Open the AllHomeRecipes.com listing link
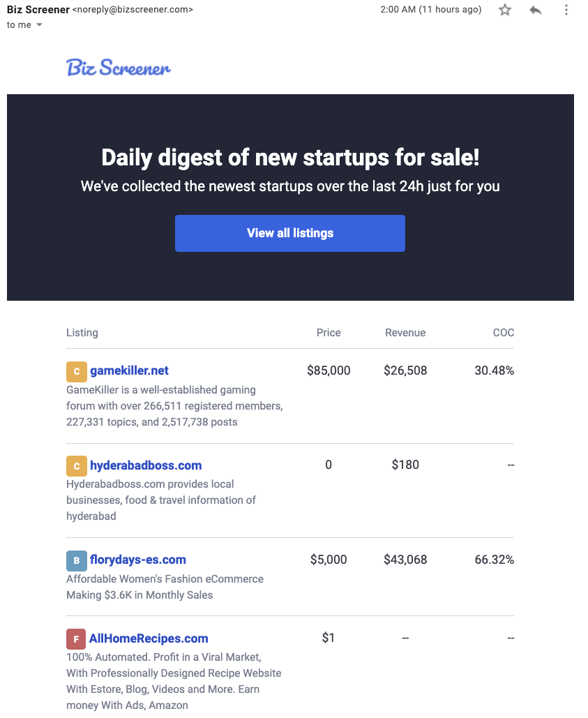 [149, 638]
